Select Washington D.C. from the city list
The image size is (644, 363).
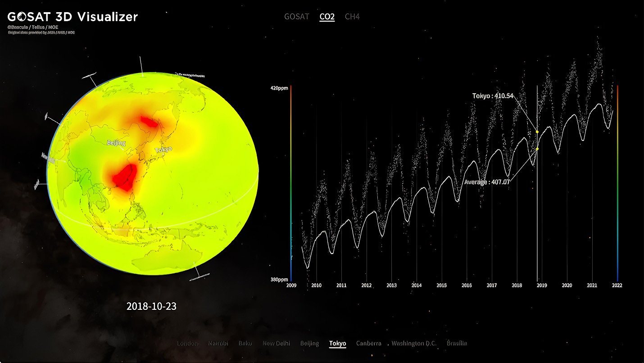click(x=415, y=343)
